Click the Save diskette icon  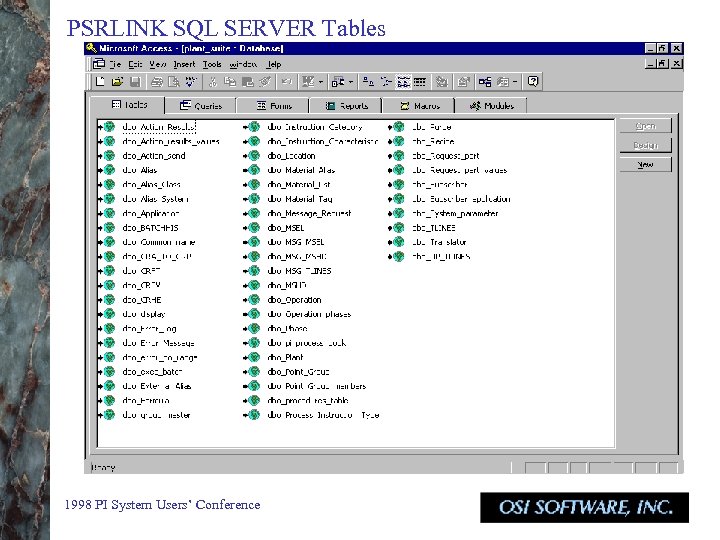coord(135,82)
